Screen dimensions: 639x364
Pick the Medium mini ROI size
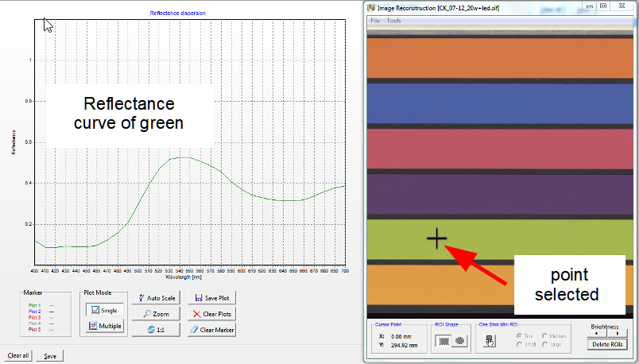pos(545,335)
